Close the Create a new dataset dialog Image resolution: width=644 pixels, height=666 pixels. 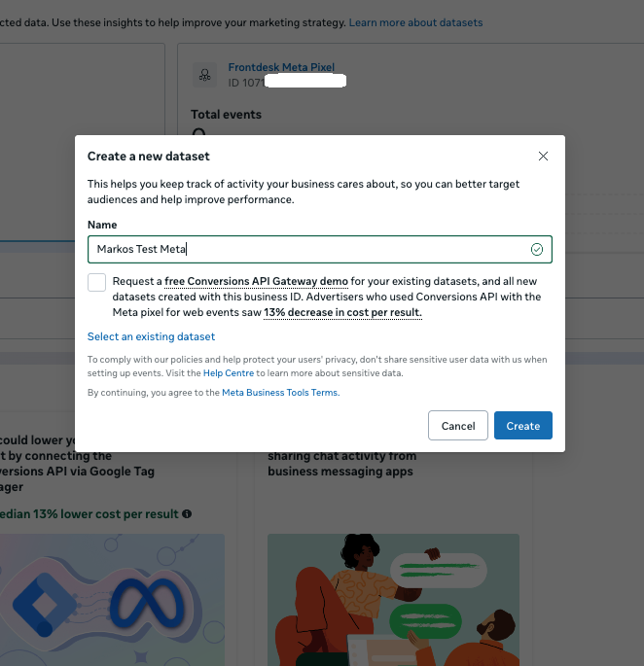[543, 156]
